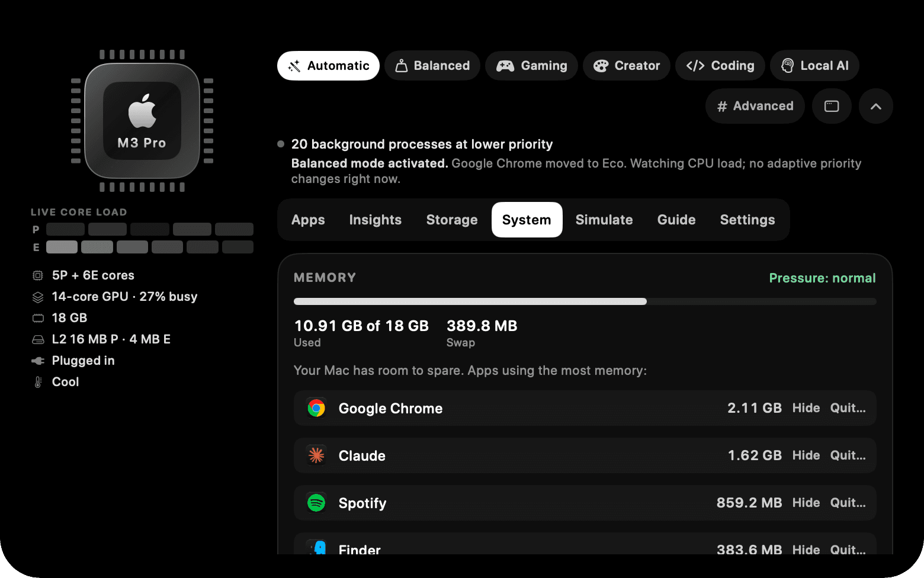
Task: Collapse the panel with the chevron up button
Action: point(876,106)
